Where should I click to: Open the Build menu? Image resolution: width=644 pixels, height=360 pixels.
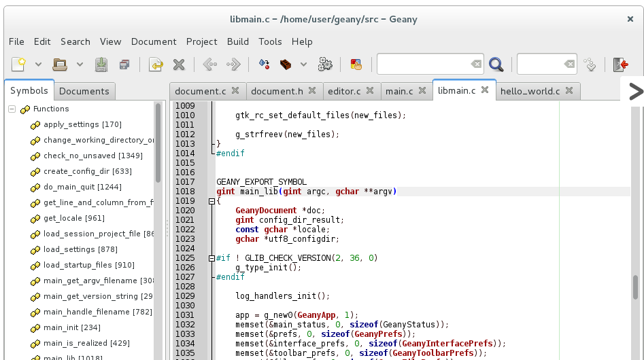click(238, 42)
